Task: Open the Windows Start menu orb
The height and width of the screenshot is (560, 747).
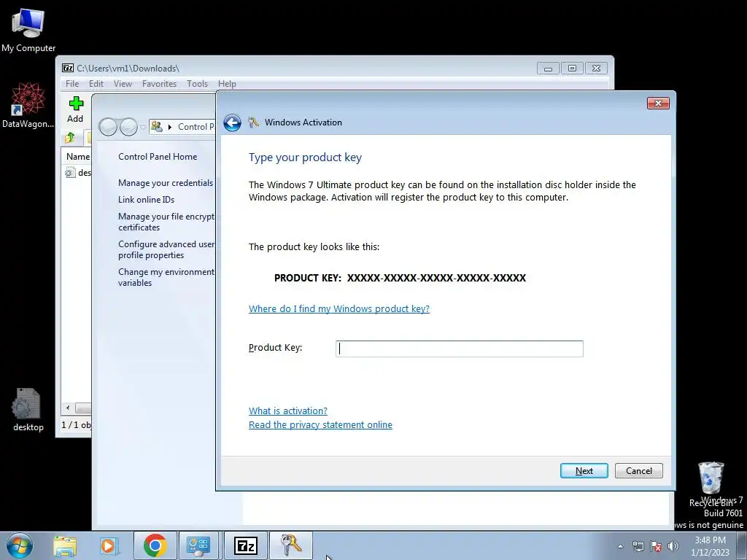Action: (x=20, y=545)
